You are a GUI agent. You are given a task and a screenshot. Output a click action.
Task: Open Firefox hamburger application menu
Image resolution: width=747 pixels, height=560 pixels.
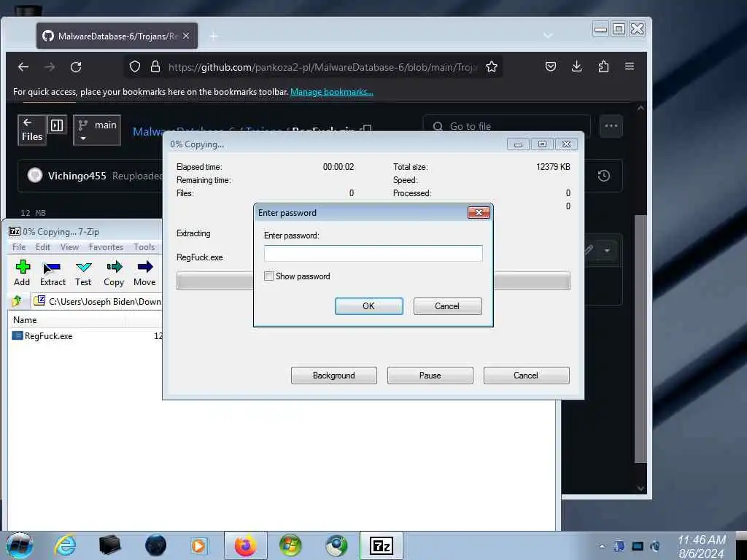pyautogui.click(x=630, y=66)
